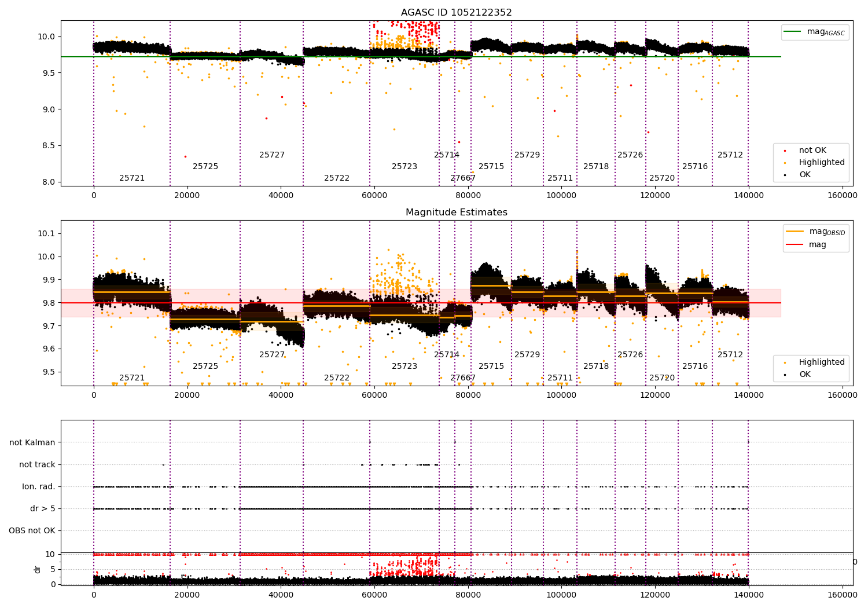Viewport: 868px width, 608px height.
Task: Click OBSID label 25714 in top plot
Action: point(447,155)
